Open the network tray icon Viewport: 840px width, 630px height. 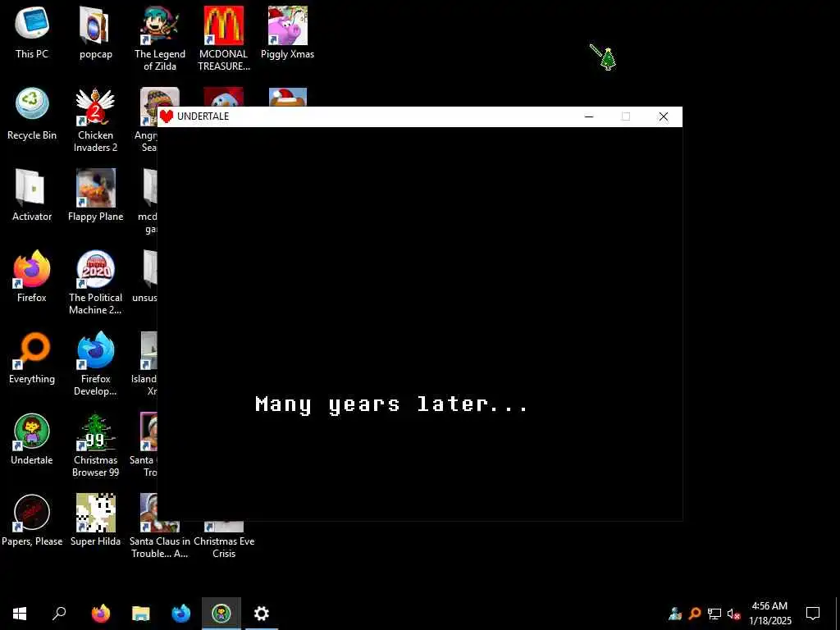pyautogui.click(x=714, y=614)
